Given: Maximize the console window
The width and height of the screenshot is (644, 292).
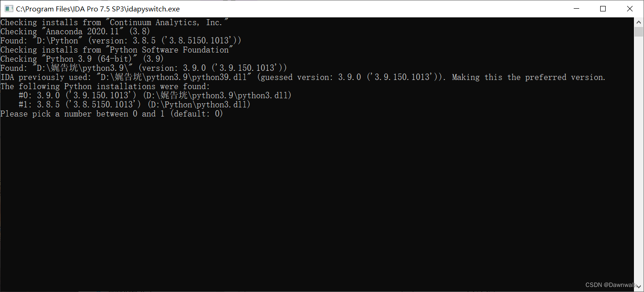Looking at the screenshot, I should click(602, 8).
